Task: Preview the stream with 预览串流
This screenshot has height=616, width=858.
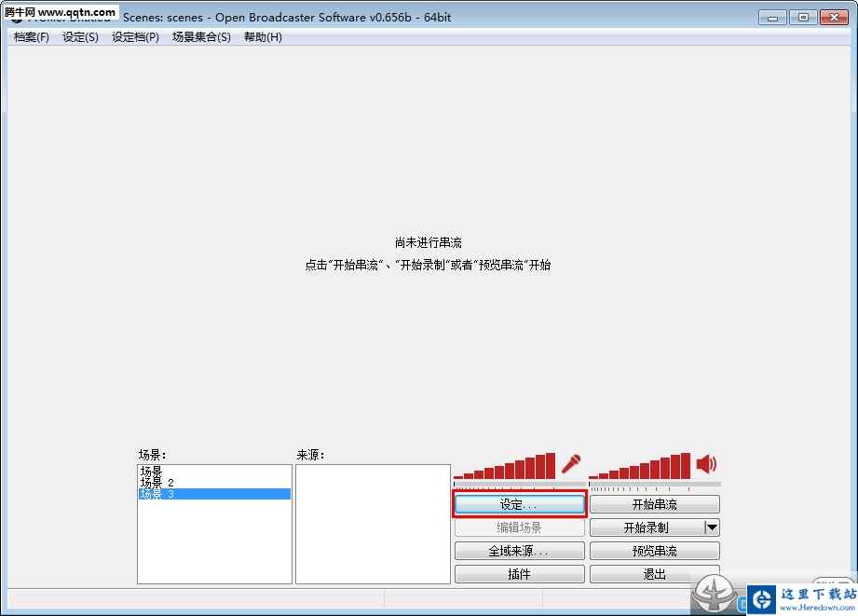Action: (654, 550)
